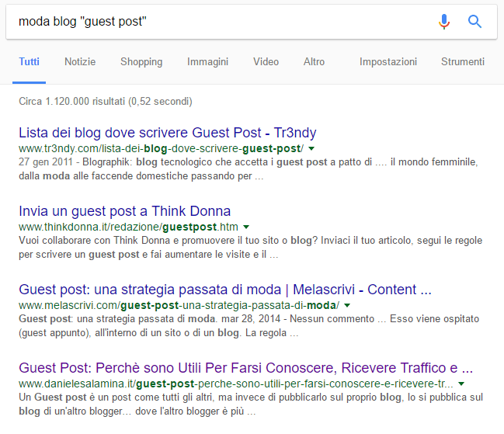Open the Shopping results tab

[x=141, y=62]
